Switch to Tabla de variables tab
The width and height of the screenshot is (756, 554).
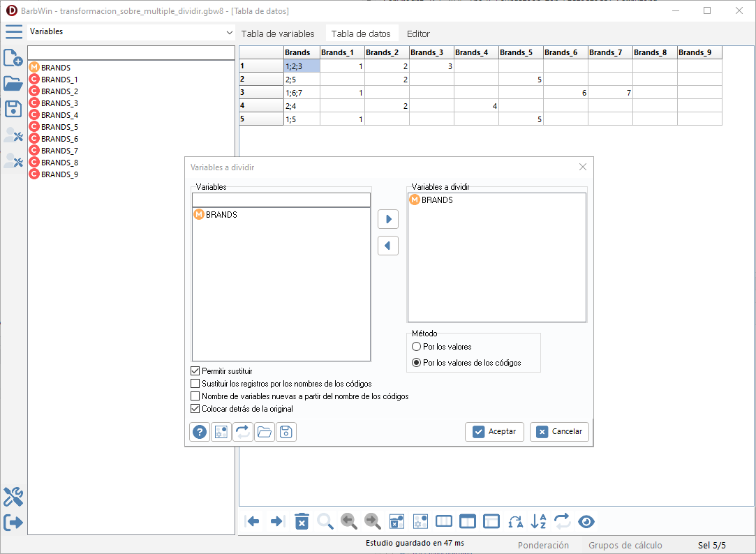[x=278, y=33]
